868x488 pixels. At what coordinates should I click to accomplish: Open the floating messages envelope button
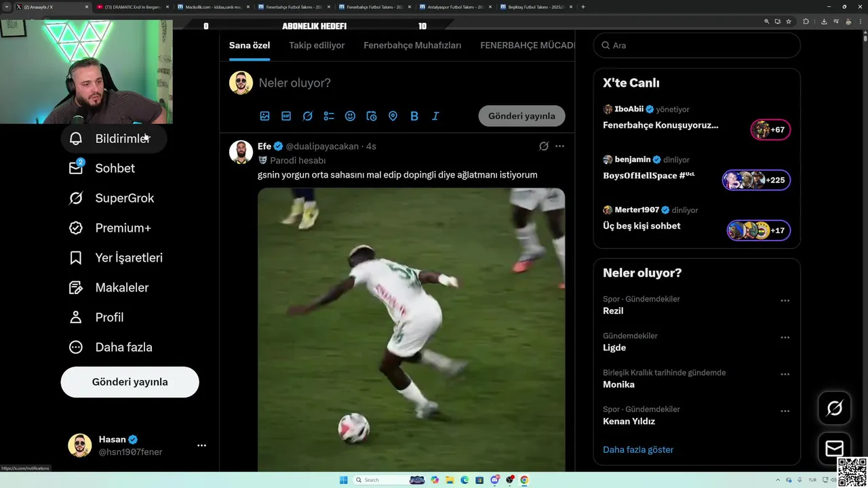click(834, 448)
